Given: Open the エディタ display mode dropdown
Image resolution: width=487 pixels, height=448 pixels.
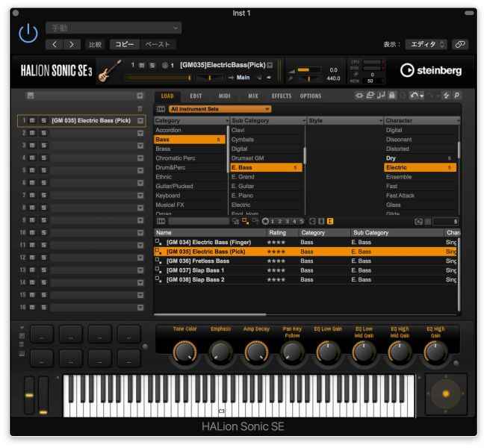Looking at the screenshot, I should [426, 44].
